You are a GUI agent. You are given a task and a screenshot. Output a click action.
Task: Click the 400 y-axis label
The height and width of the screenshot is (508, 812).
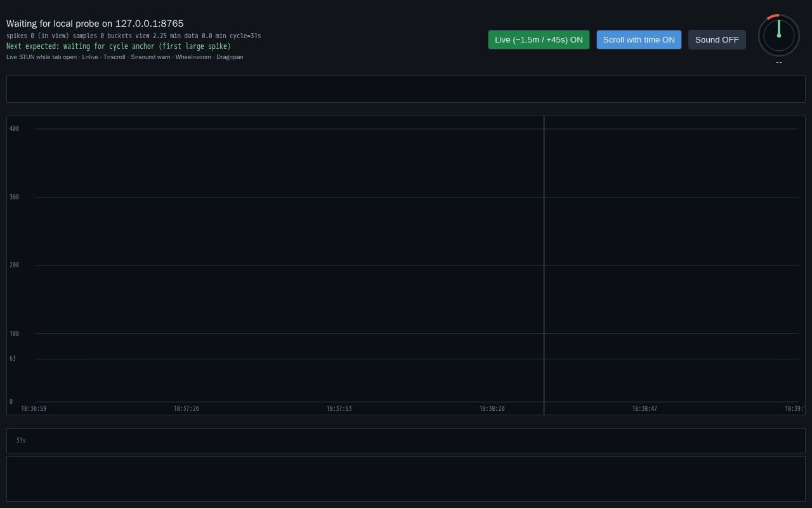coord(14,129)
